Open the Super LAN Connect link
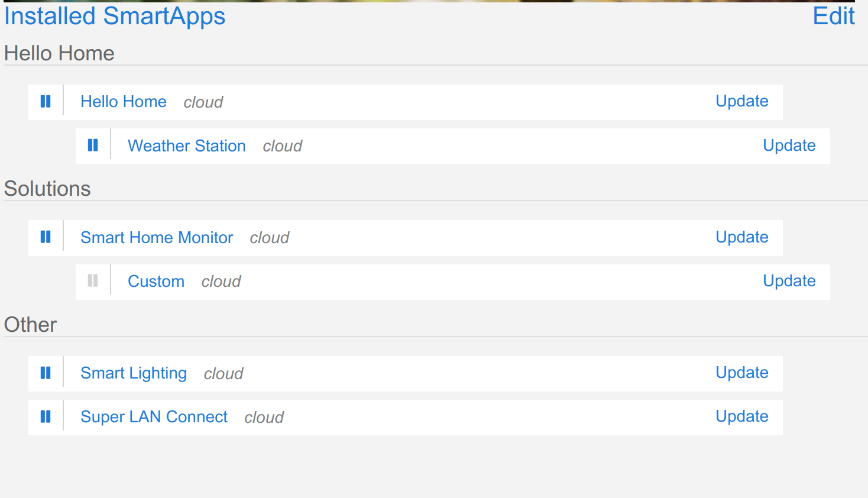Image resolution: width=868 pixels, height=498 pixels. pyautogui.click(x=154, y=417)
